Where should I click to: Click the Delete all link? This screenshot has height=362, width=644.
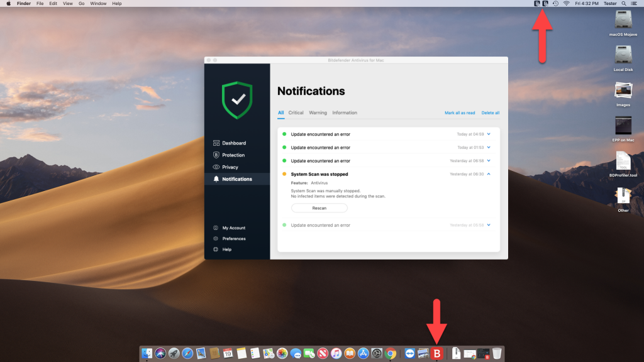[x=491, y=113]
